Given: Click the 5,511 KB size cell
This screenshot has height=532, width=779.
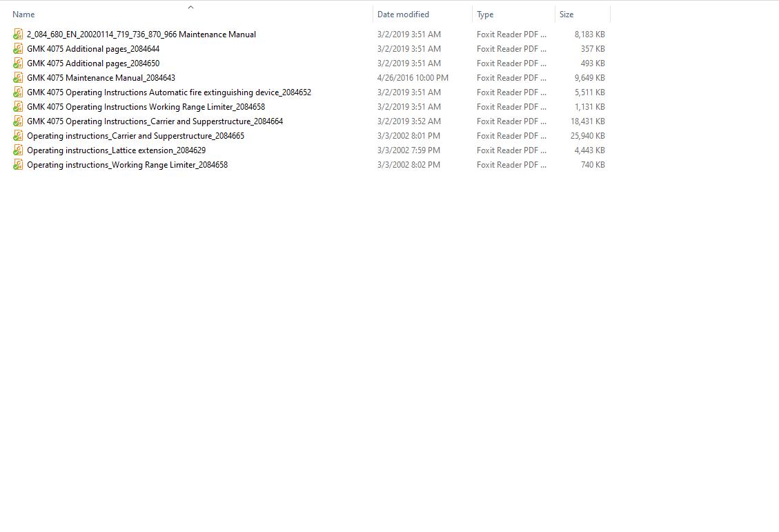Looking at the screenshot, I should (x=590, y=92).
